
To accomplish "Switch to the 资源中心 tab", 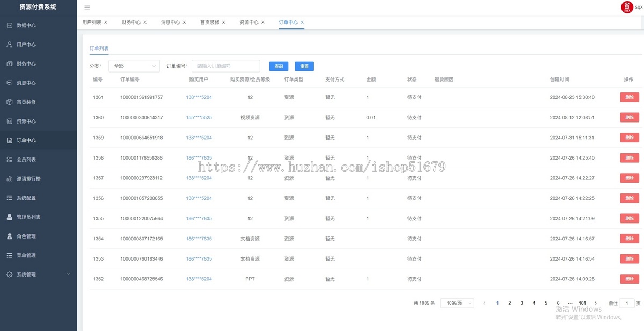I will pos(249,22).
